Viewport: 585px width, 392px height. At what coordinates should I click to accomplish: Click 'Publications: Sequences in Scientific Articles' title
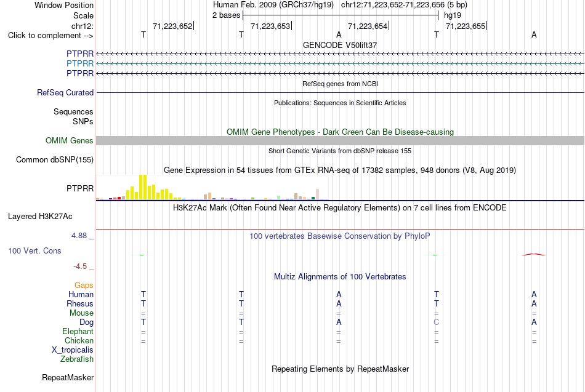(340, 103)
